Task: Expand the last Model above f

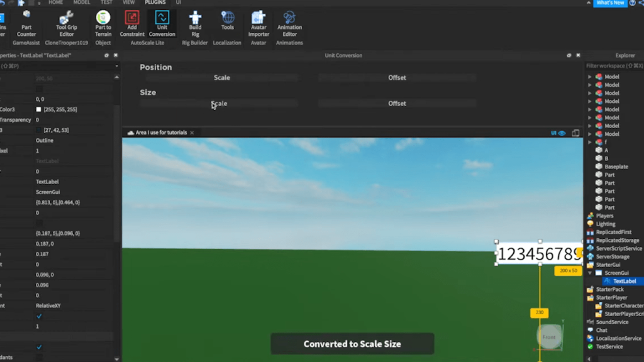Action: [x=590, y=134]
